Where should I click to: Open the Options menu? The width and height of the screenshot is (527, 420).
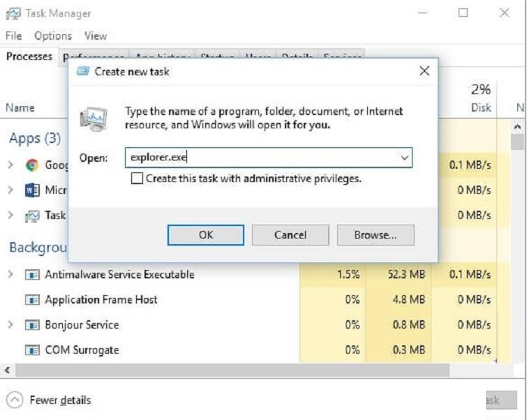click(x=53, y=36)
